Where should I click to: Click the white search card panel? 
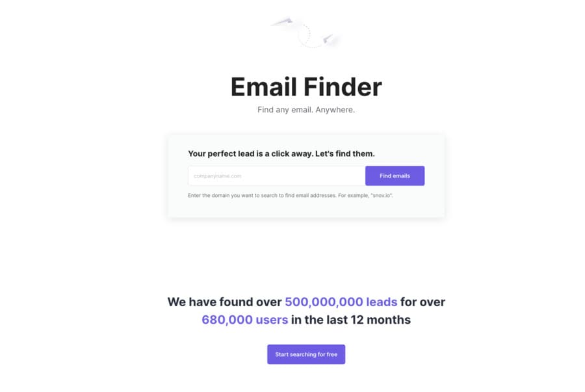point(305,174)
